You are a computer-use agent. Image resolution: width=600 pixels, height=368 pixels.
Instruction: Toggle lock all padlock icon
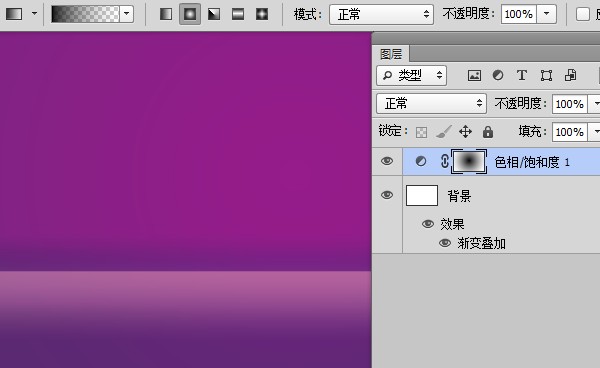(488, 132)
